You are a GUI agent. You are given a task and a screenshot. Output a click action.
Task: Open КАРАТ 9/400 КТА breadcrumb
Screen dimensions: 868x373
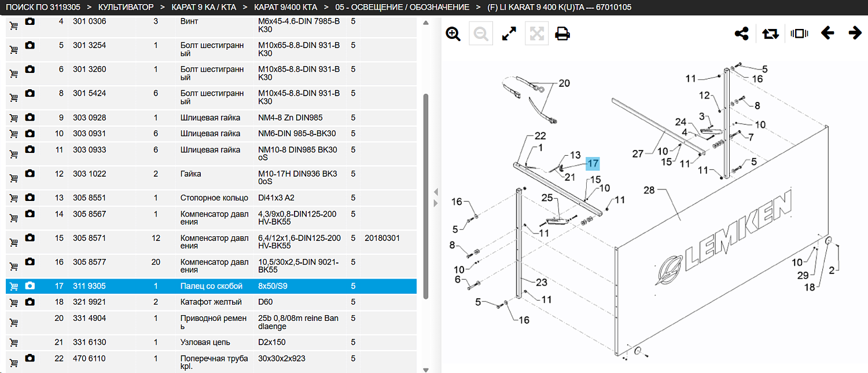[x=285, y=8]
